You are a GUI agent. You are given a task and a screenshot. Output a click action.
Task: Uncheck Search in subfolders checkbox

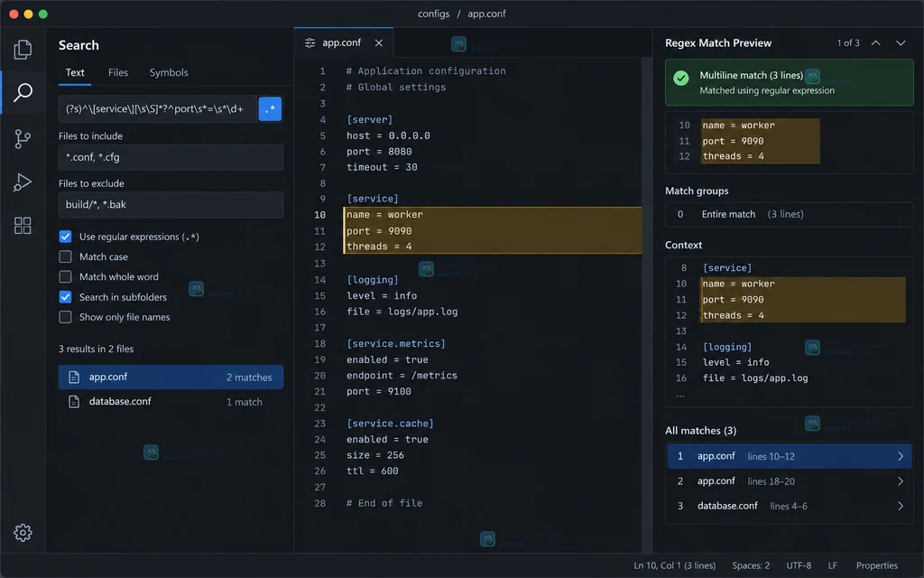pyautogui.click(x=65, y=296)
